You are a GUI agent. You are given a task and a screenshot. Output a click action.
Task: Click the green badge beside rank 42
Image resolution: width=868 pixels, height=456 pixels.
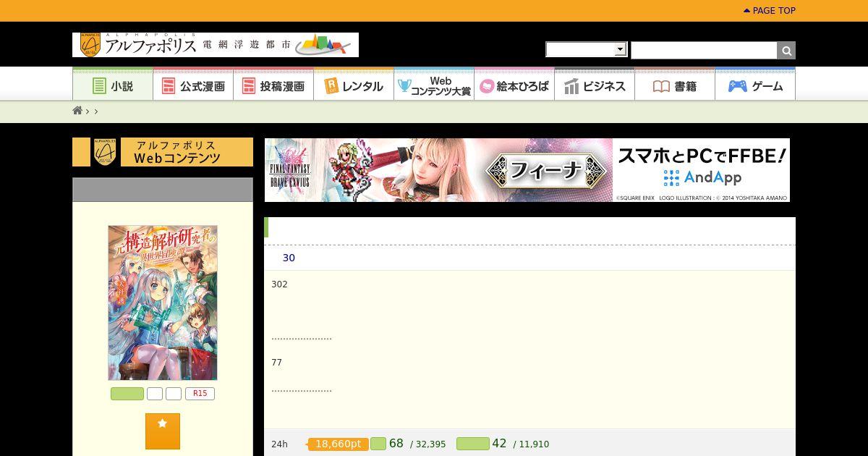tap(473, 444)
